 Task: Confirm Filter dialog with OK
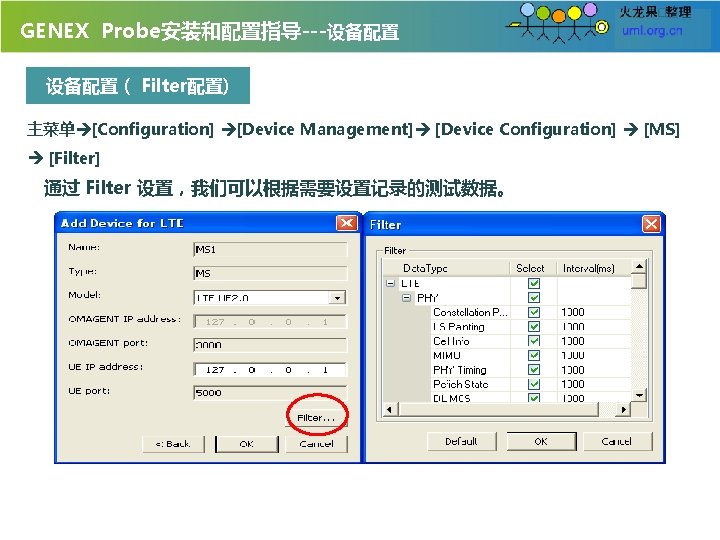click(541, 441)
